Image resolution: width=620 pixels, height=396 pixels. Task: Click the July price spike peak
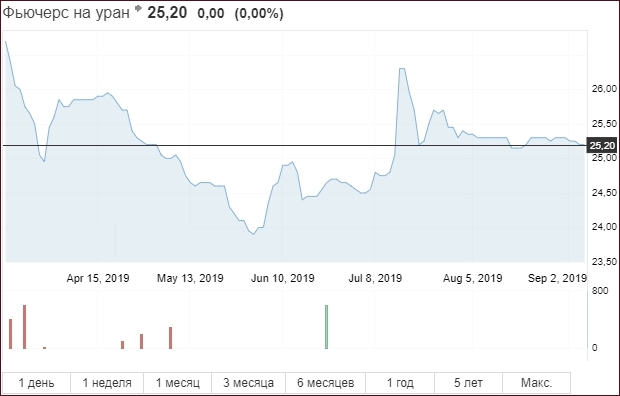[x=402, y=69]
